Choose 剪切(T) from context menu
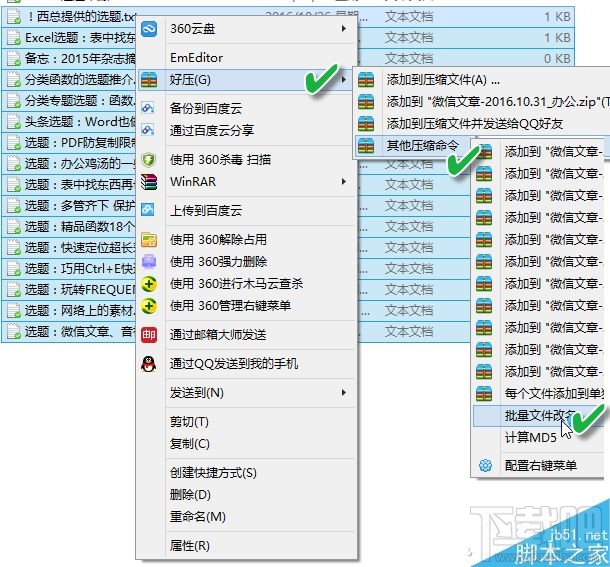The height and width of the screenshot is (567, 610). (x=189, y=422)
